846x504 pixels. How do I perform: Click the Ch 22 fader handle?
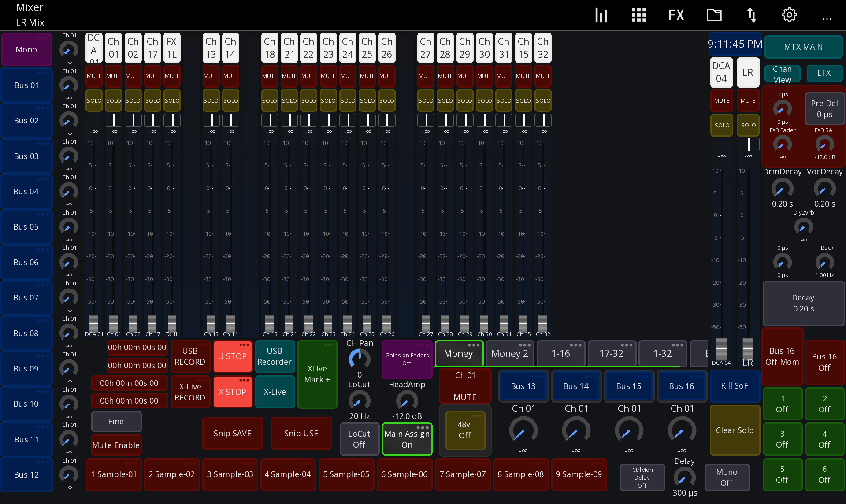(308, 324)
